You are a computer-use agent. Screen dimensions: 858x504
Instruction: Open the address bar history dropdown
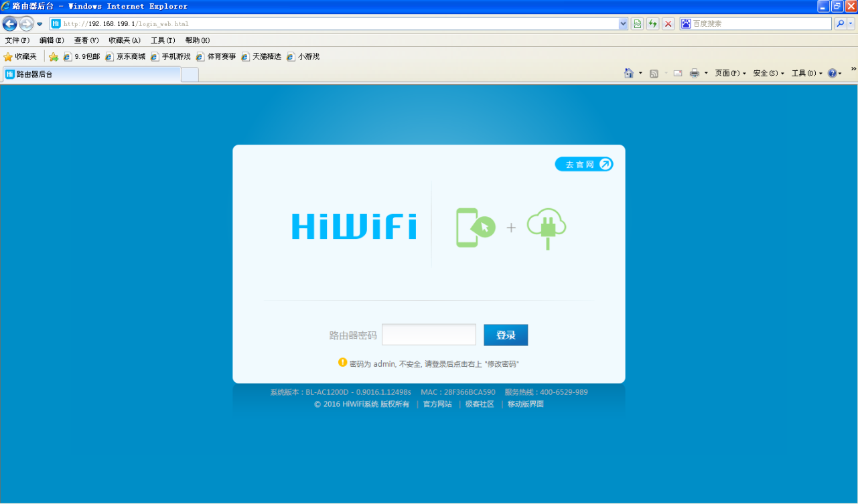[624, 23]
